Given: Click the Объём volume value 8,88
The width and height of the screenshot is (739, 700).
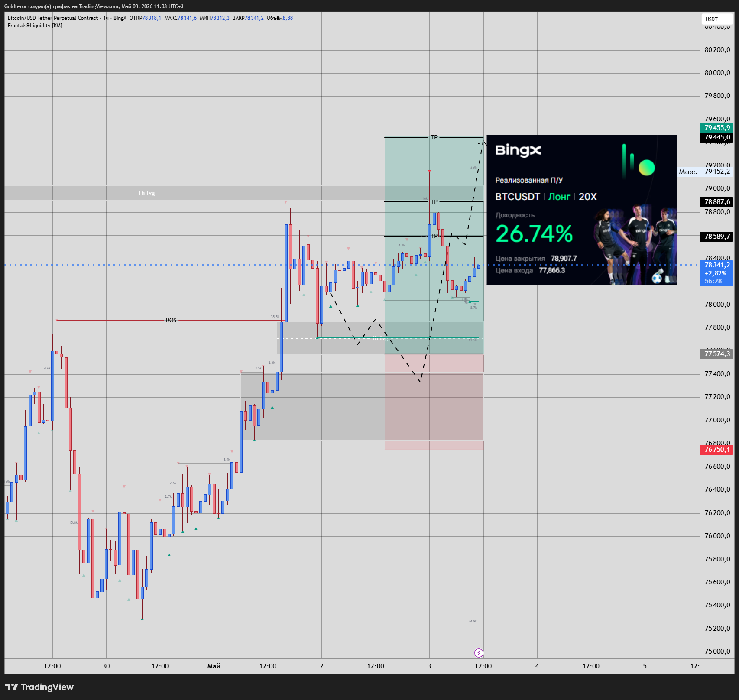Looking at the screenshot, I should click(288, 18).
